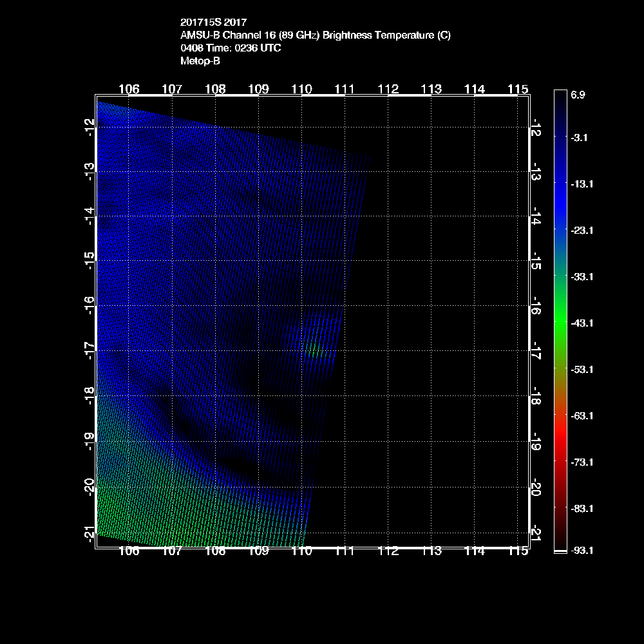
Task: Click the title text '201715S 2017'
Action: point(213,23)
